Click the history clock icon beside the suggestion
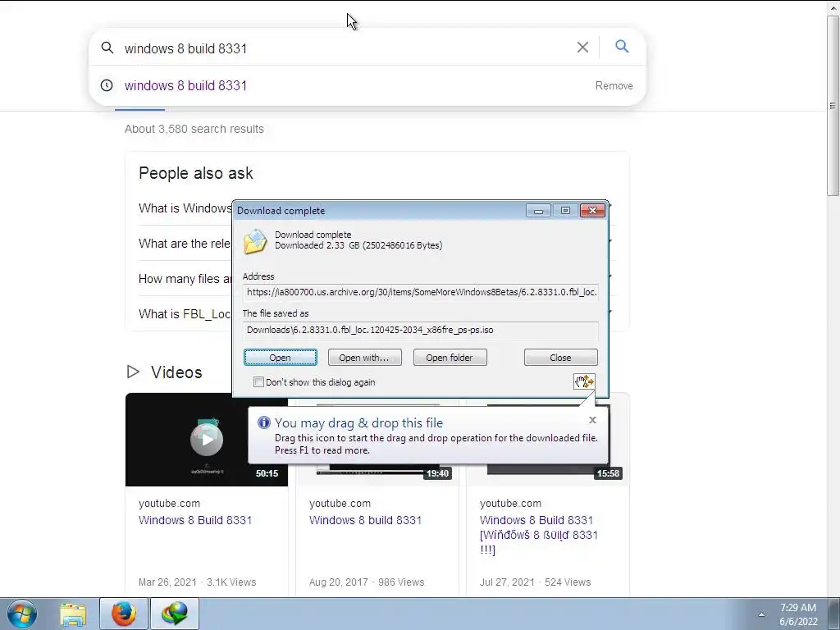 click(107, 85)
